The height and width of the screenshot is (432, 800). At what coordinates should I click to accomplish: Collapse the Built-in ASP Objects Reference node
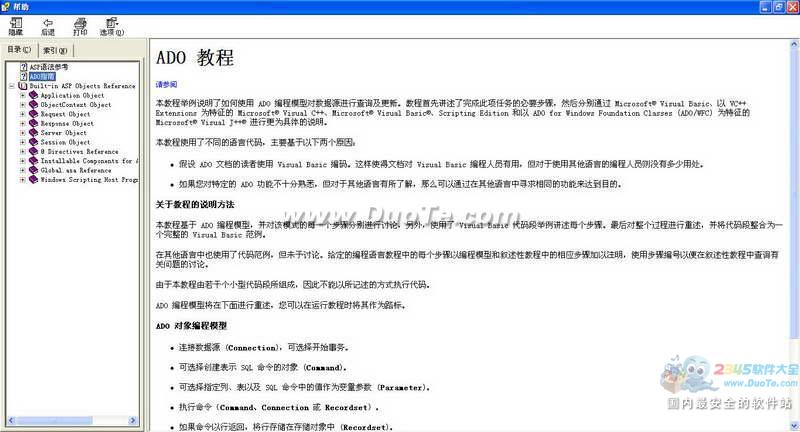11,86
